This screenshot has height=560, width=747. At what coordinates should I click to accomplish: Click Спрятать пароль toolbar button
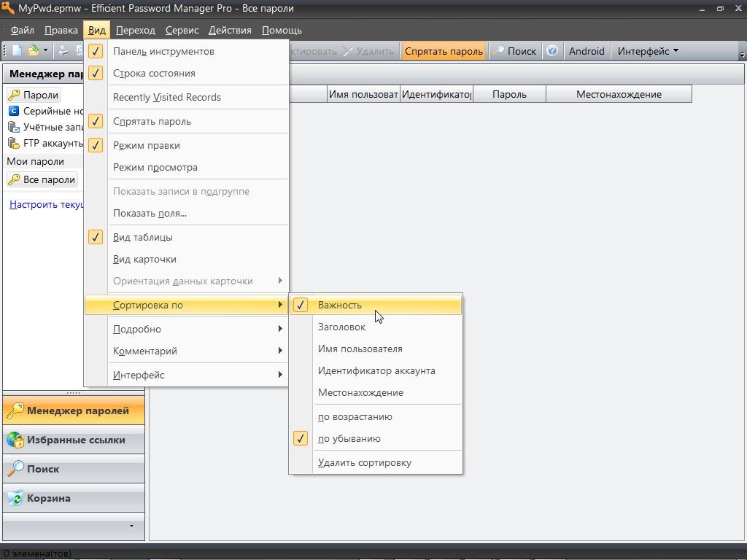(444, 51)
